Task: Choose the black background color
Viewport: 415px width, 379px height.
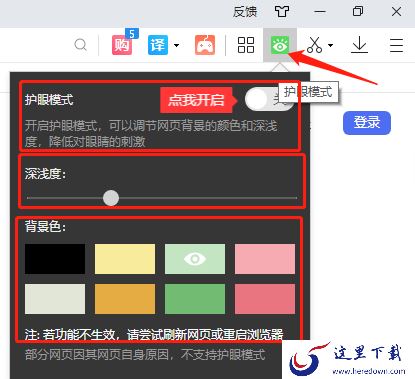Action: (55, 259)
